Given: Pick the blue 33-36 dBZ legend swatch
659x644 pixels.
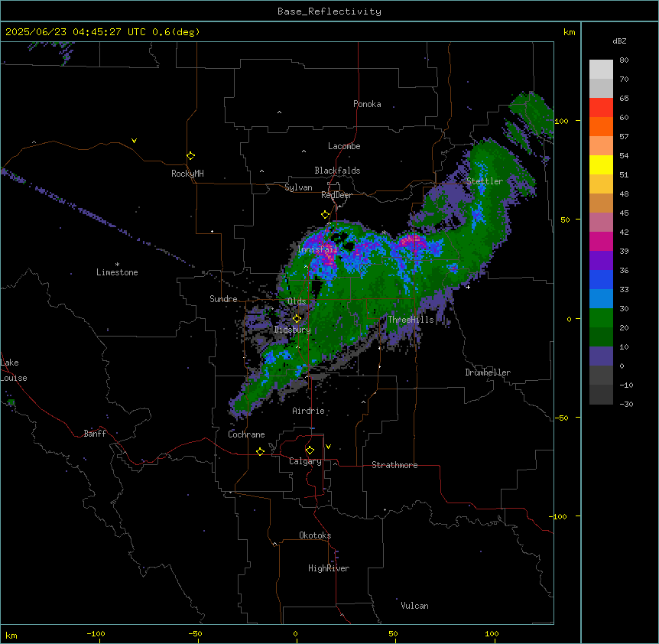Looking at the screenshot, I should [x=601, y=280].
